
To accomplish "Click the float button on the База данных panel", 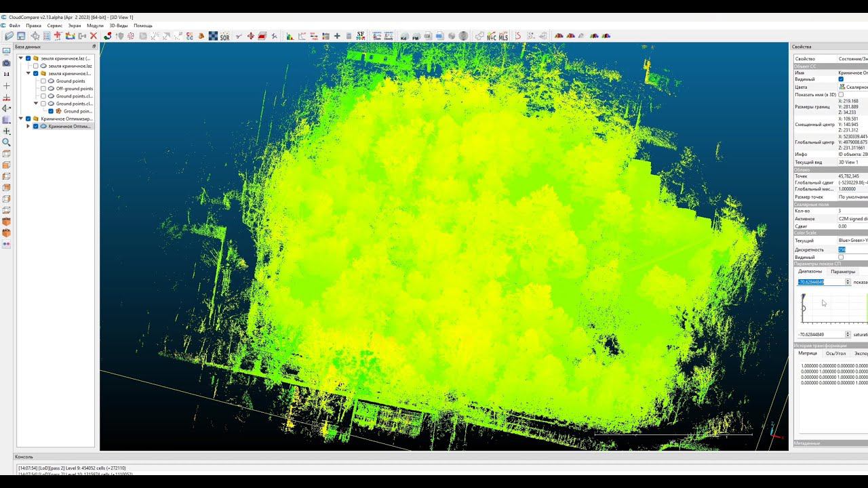I will tap(94, 47).
